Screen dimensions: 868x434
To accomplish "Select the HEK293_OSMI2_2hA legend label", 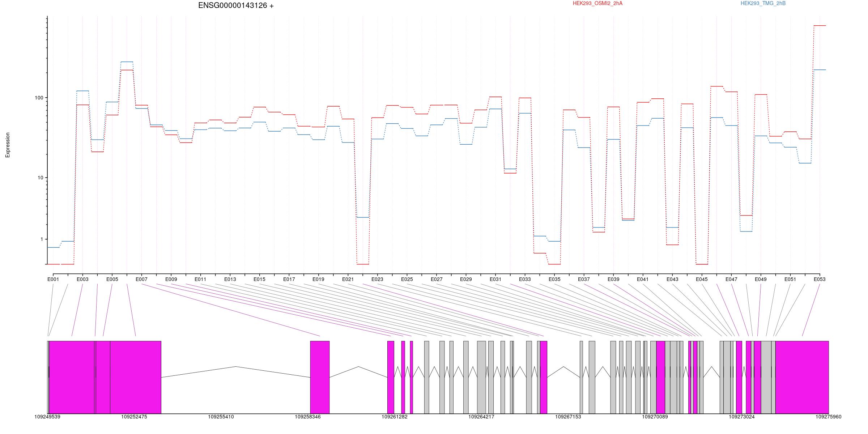I will click(x=597, y=3).
